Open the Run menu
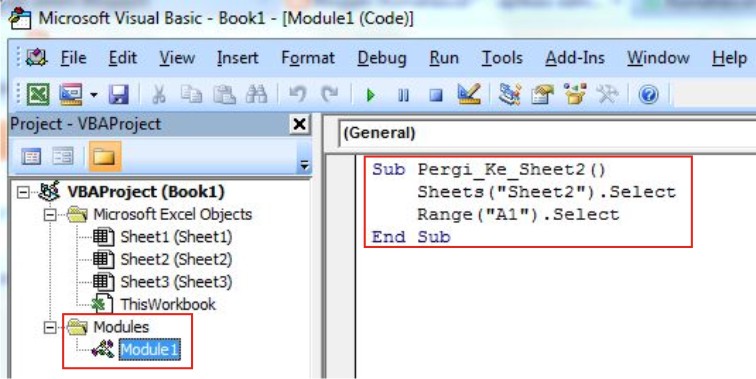Image resolution: width=756 pixels, height=379 pixels. [x=444, y=58]
